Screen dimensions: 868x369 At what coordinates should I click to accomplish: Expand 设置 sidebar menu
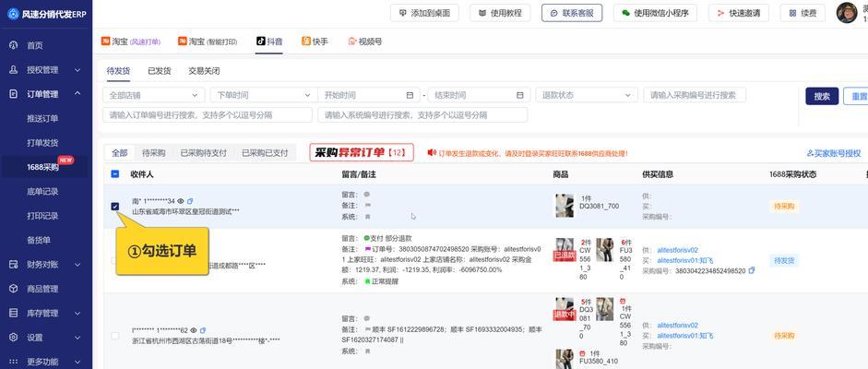77,337
